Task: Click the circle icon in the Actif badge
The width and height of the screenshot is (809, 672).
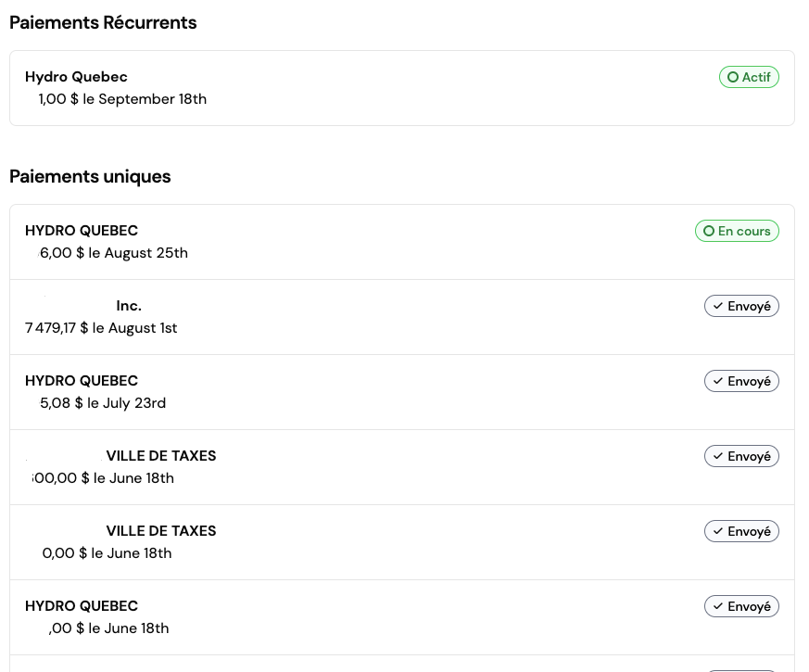Action: tap(733, 78)
